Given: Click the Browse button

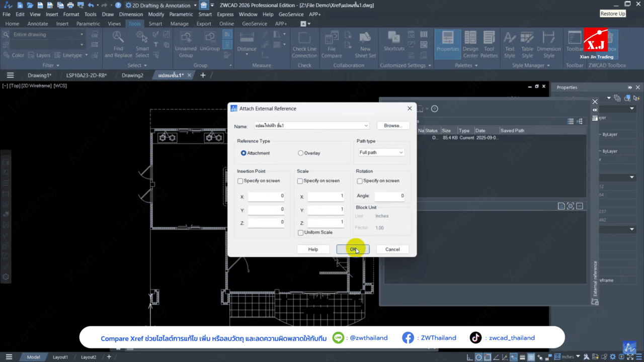Looking at the screenshot, I should 392,126.
